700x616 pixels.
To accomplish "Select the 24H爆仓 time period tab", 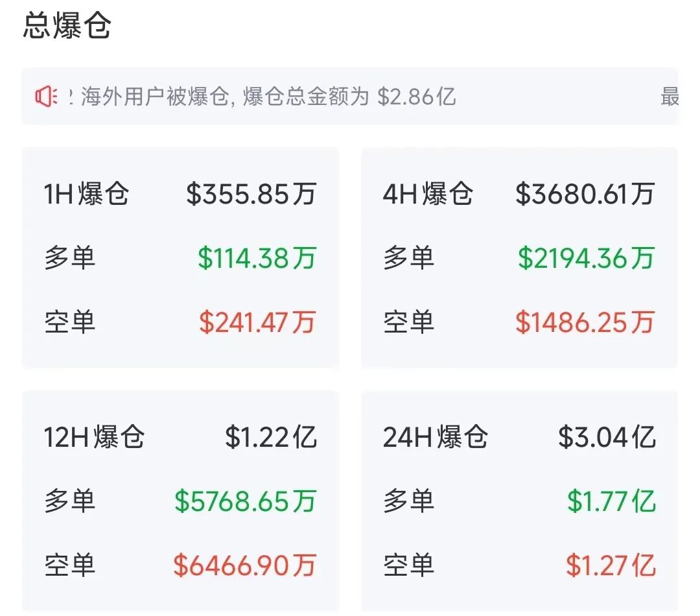I will (x=433, y=437).
